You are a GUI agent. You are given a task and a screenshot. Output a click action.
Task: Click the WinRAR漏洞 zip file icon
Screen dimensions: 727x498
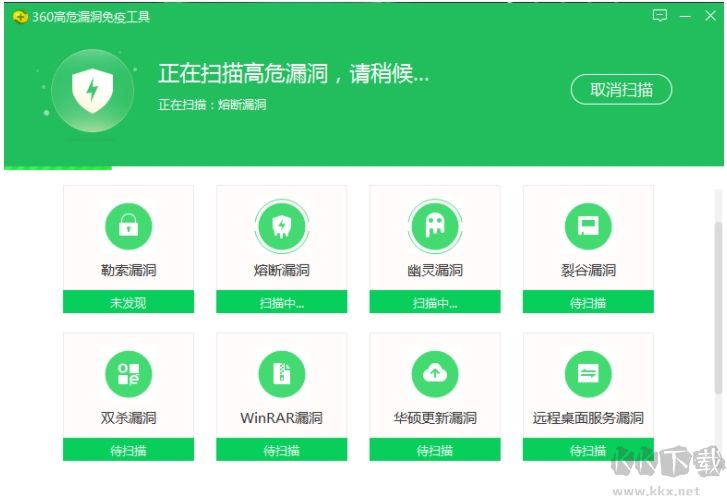[281, 374]
